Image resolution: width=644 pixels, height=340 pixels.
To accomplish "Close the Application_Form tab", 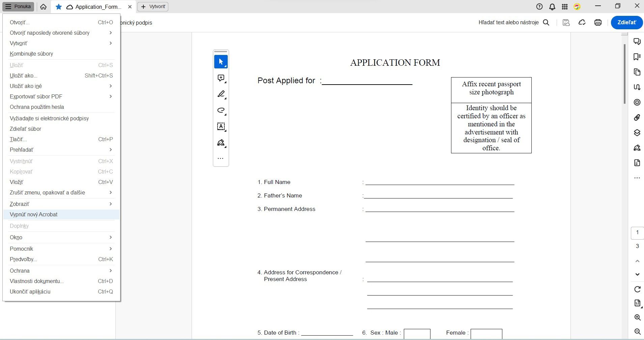I will pyautogui.click(x=130, y=7).
